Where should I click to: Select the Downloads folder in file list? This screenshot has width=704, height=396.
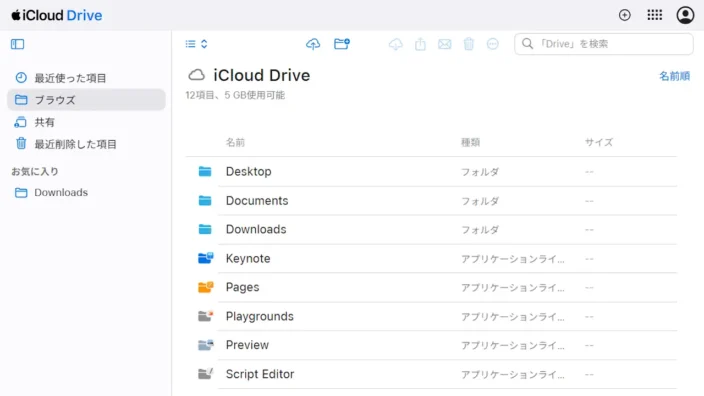tap(431, 229)
